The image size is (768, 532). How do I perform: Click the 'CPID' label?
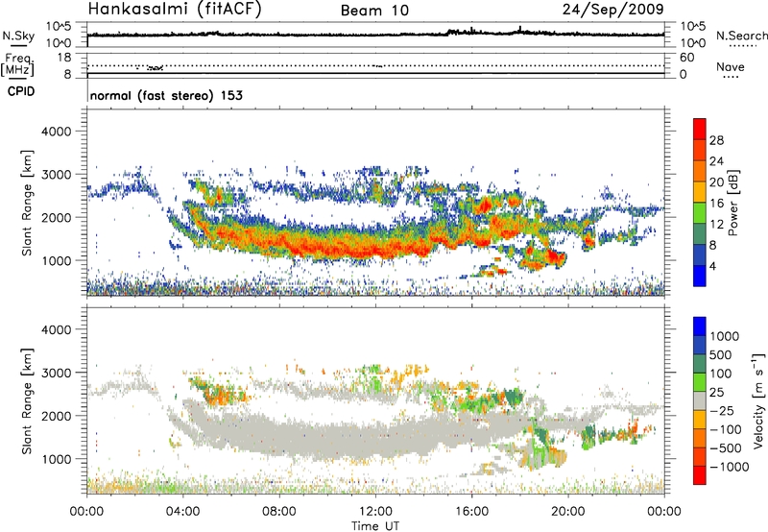[21, 91]
